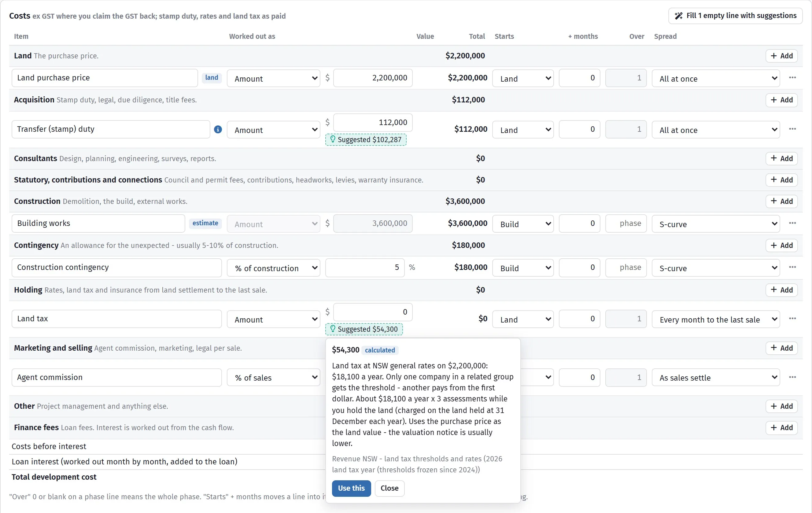Click the Suggested $102,287 stamp duty chip
Viewport: 812px width, 513px height.
[x=366, y=140]
